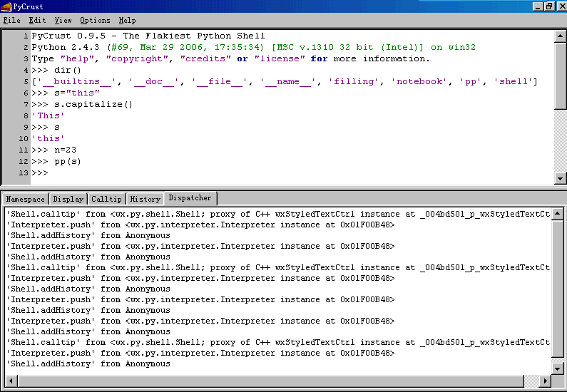The height and width of the screenshot is (392, 567).
Task: Click the PyCrust title bar icon
Action: (x=6, y=6)
